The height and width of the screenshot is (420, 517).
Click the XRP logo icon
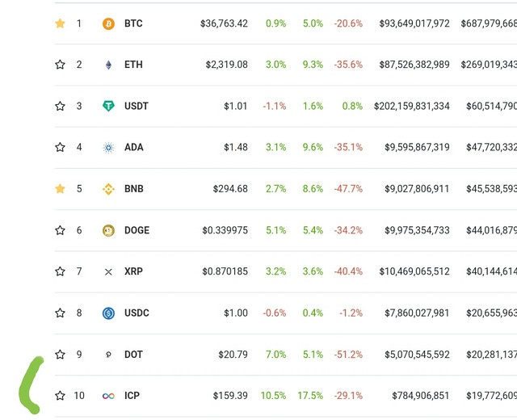[108, 272]
